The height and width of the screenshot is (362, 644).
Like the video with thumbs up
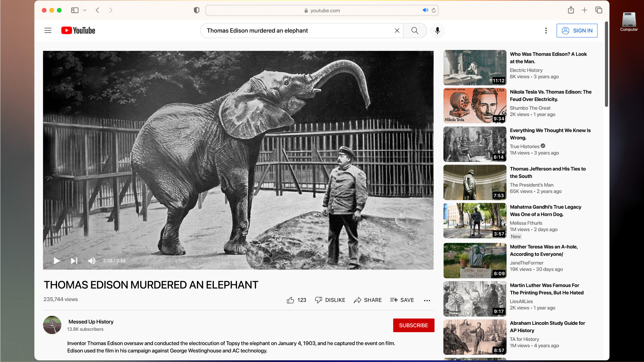(x=297, y=300)
